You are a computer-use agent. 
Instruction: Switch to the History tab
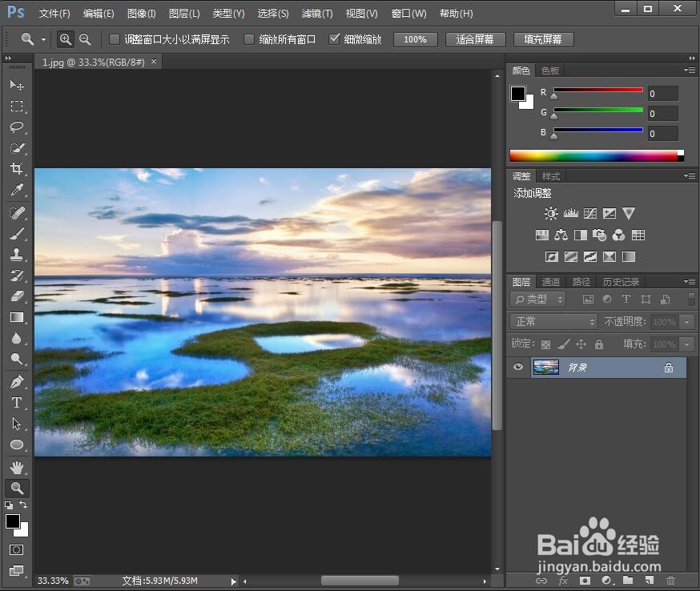(621, 282)
